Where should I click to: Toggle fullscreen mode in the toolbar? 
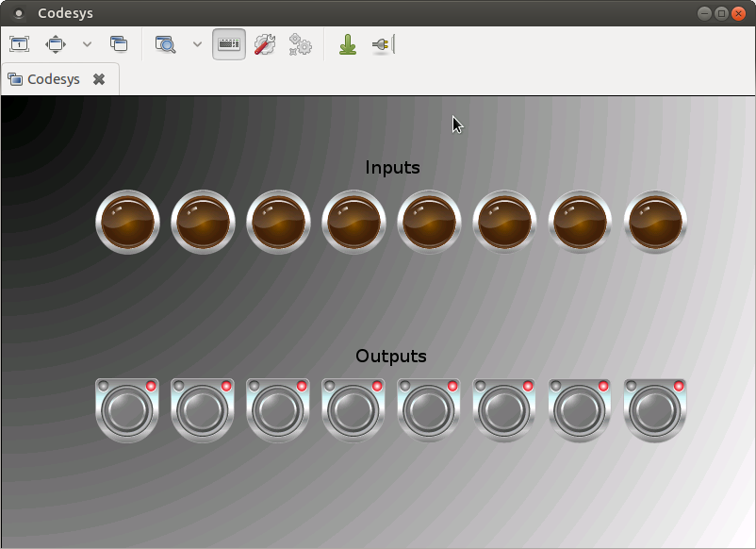pyautogui.click(x=57, y=44)
